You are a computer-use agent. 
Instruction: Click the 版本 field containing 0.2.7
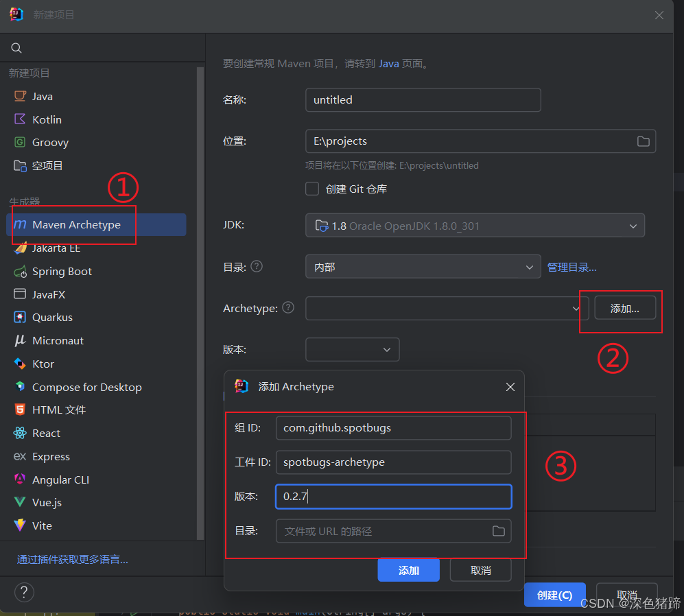[394, 497]
